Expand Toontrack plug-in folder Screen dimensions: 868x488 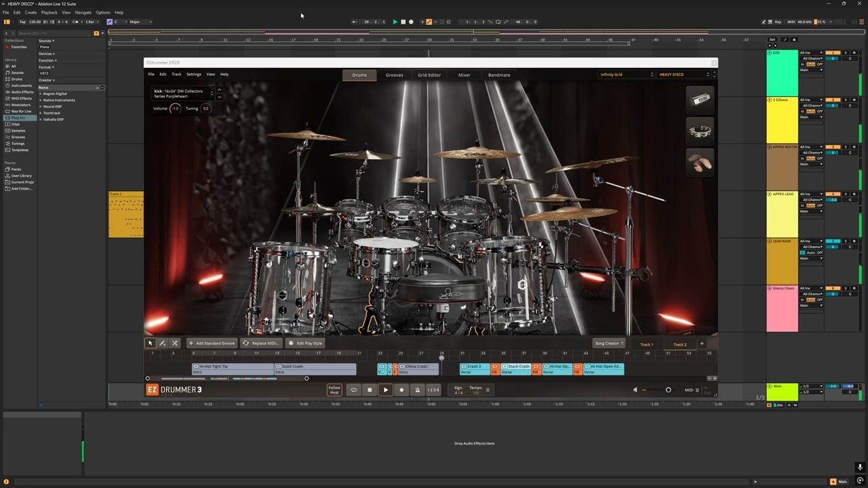(41, 113)
